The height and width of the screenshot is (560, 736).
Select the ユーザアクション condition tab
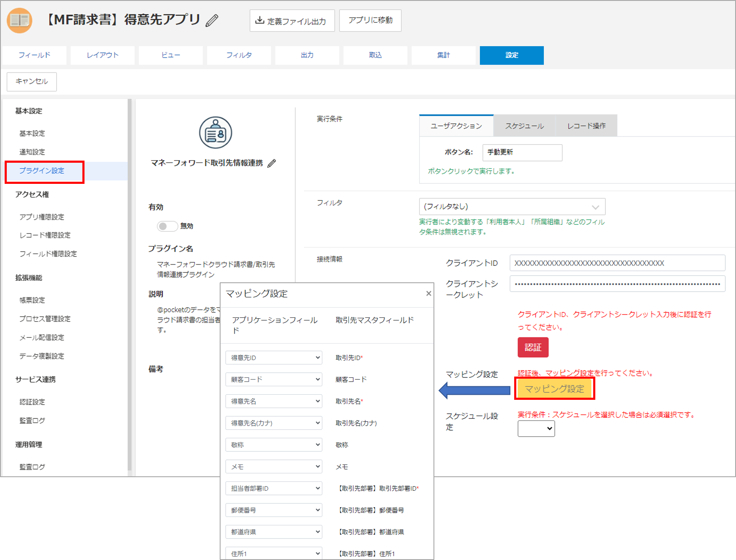tap(456, 126)
